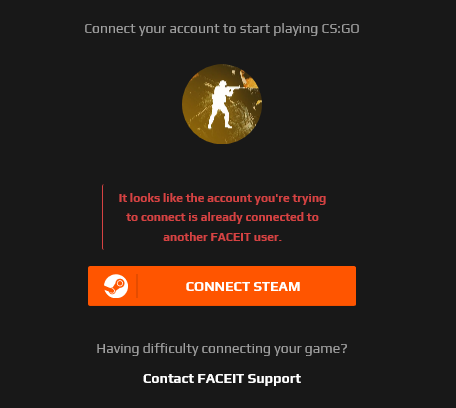Click the Steam logo icon
The image size is (456, 408).
[116, 286]
